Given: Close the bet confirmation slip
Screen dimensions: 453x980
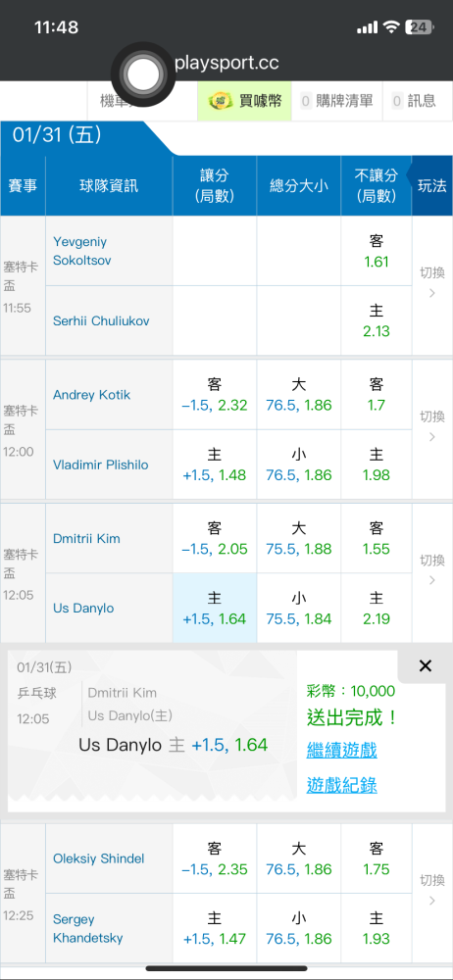Looking at the screenshot, I should click(x=426, y=666).
